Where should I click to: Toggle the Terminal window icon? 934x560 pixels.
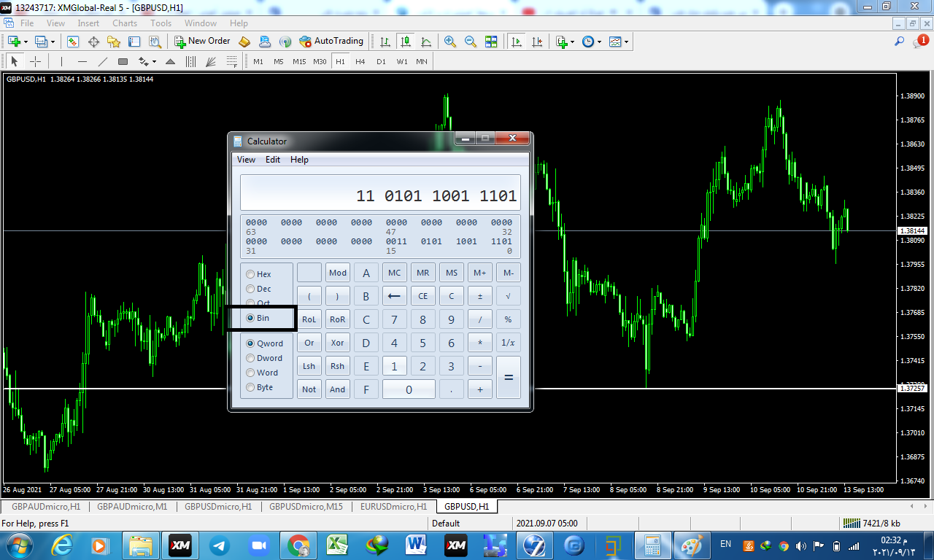click(134, 42)
